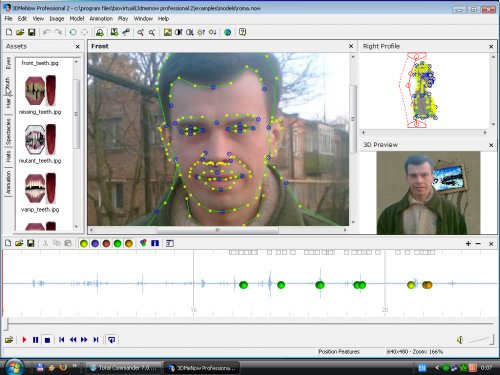
Task: Open the View menu
Action: [x=38, y=19]
